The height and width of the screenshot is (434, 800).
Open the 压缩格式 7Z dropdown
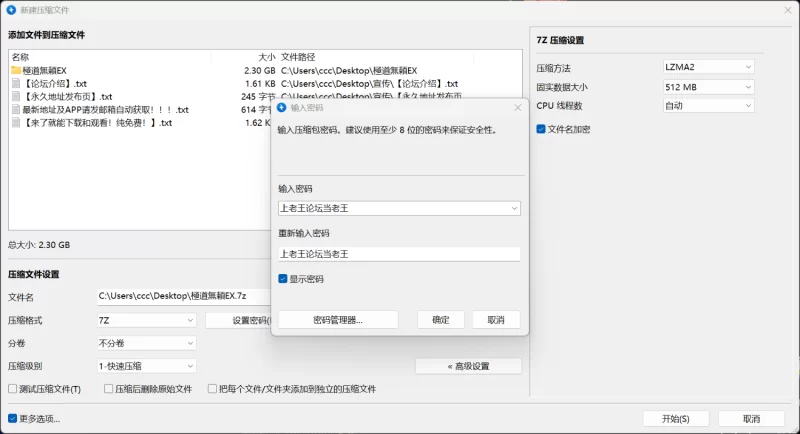(x=146, y=320)
